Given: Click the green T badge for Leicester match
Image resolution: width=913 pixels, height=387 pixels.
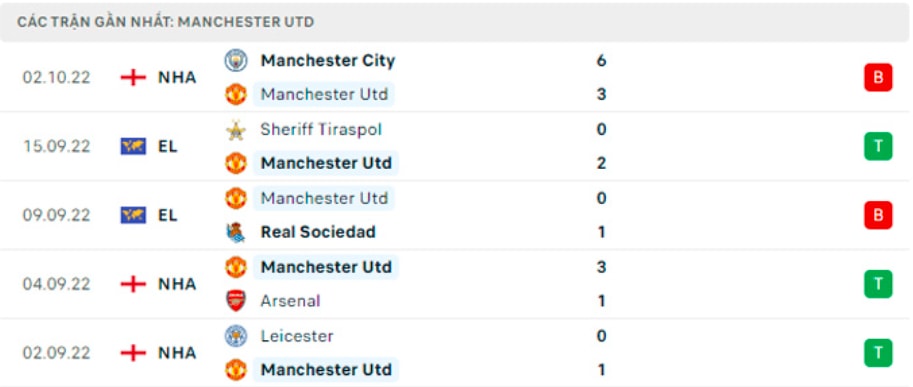Looking at the screenshot, I should click(877, 353).
